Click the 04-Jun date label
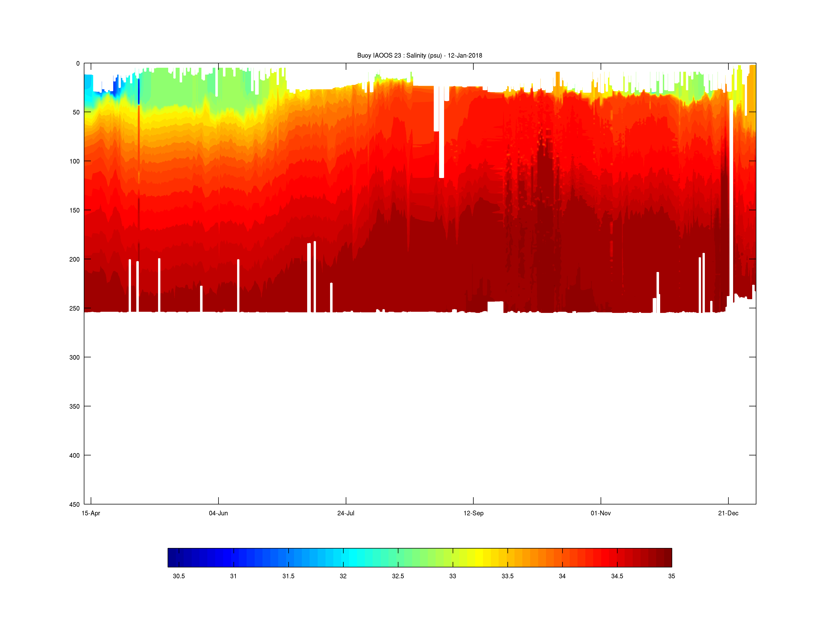The height and width of the screenshot is (630, 840). pos(218,513)
